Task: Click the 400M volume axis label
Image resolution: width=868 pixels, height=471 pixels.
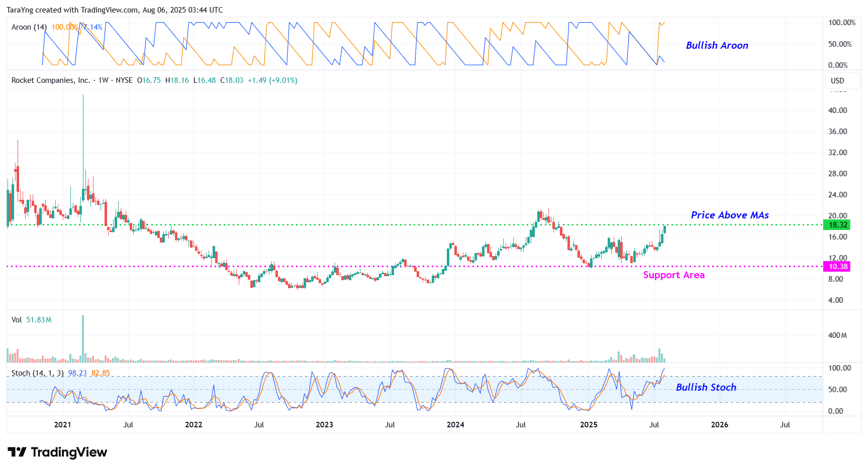Action: [x=837, y=335]
